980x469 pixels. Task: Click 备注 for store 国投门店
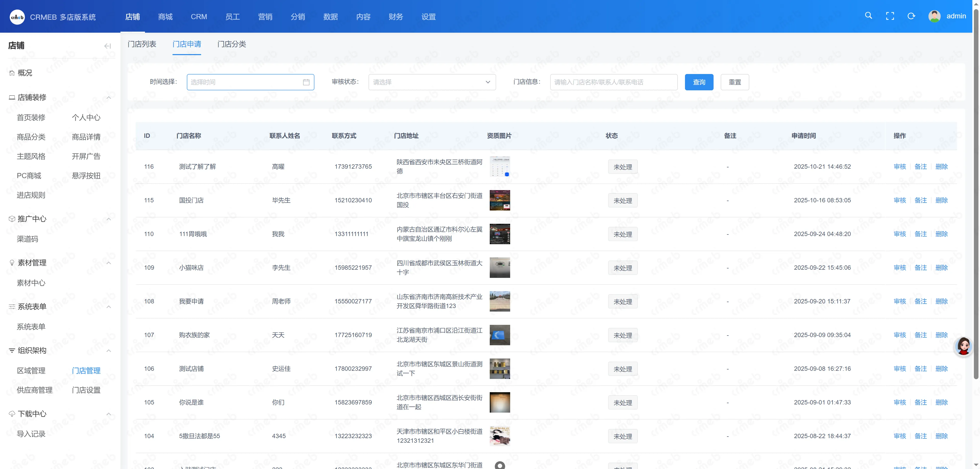(920, 201)
